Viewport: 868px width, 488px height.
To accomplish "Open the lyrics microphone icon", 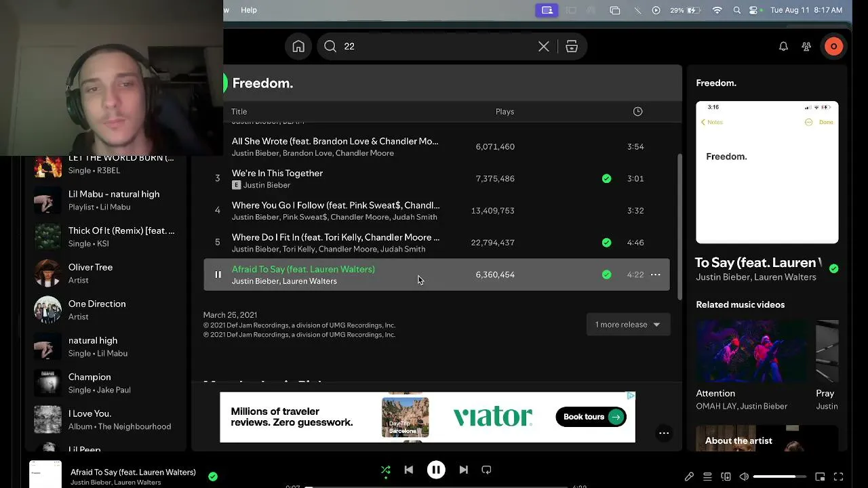I will [x=689, y=476].
